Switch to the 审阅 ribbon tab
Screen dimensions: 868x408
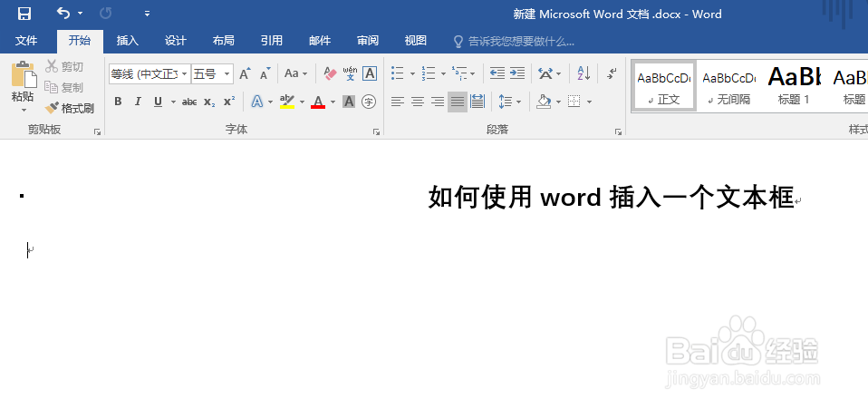[368, 41]
